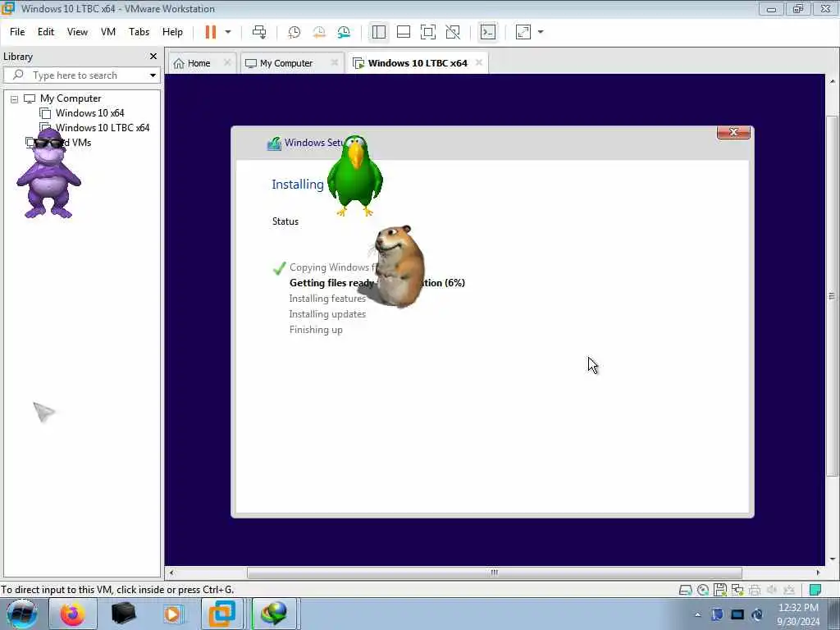This screenshot has height=630, width=840.
Task: Open the Help menu
Action: click(172, 32)
